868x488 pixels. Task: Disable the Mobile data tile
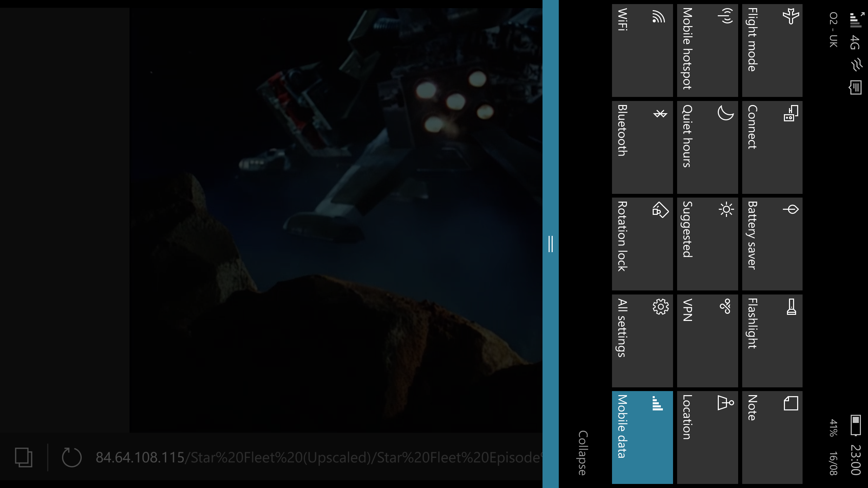[642, 438]
